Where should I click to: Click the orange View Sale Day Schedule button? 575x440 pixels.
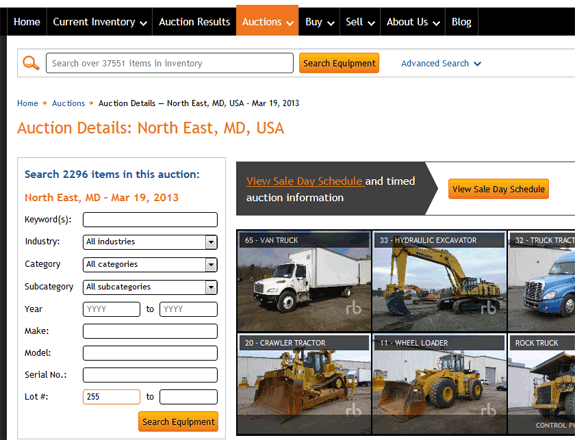[x=498, y=189]
